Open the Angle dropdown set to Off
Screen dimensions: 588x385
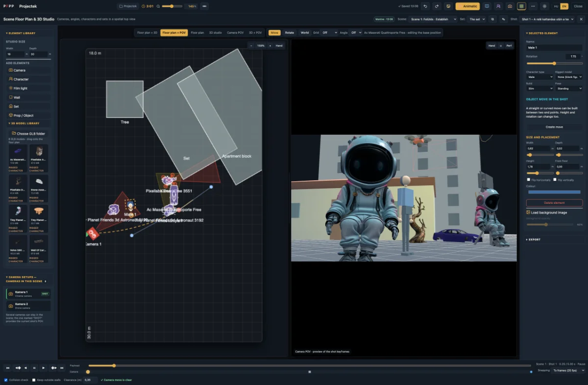click(356, 32)
